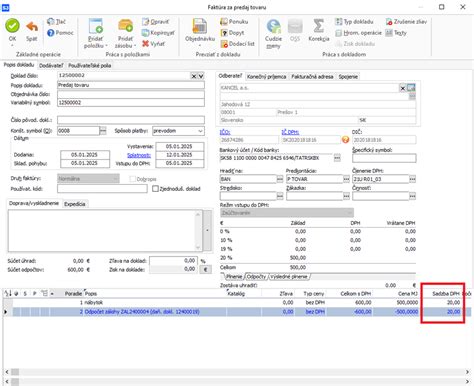Click the euro button beside Zisk na doklade

click(205, 270)
